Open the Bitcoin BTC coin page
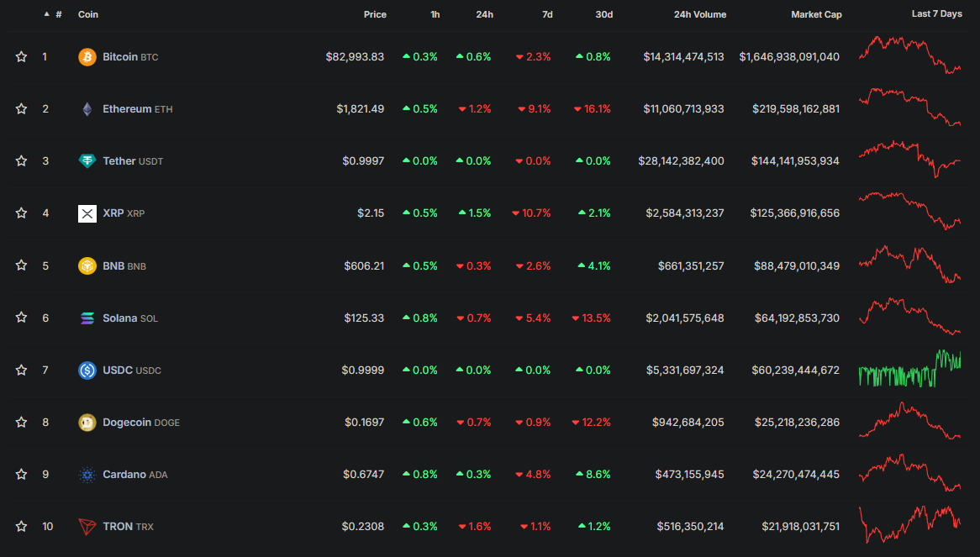 [130, 57]
